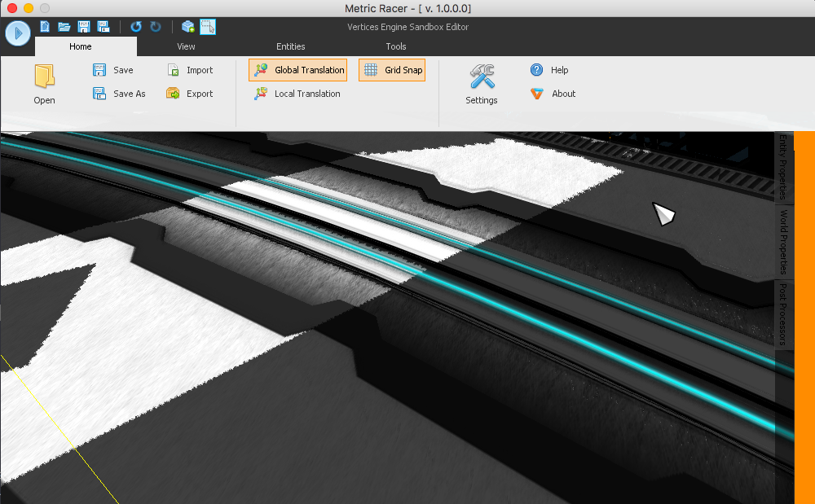Viewport: 815px width, 504px height.
Task: Switch to the Entities ribbon tab
Action: (x=291, y=46)
